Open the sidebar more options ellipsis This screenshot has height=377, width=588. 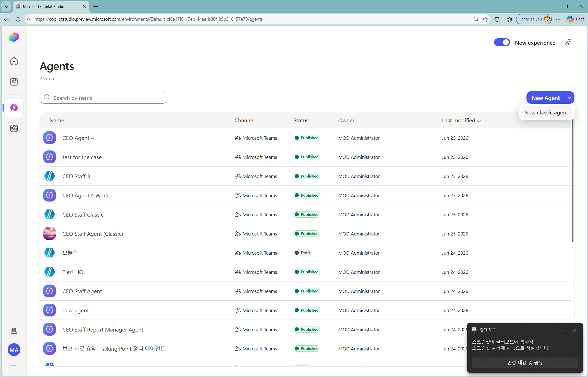pyautogui.click(x=14, y=366)
